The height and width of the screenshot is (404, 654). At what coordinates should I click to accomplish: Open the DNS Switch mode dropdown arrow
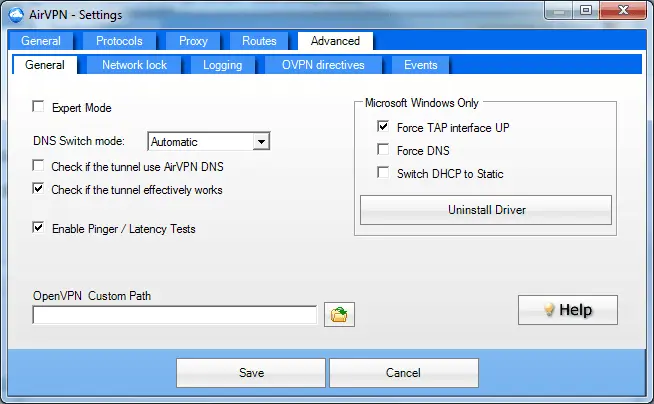click(261, 142)
